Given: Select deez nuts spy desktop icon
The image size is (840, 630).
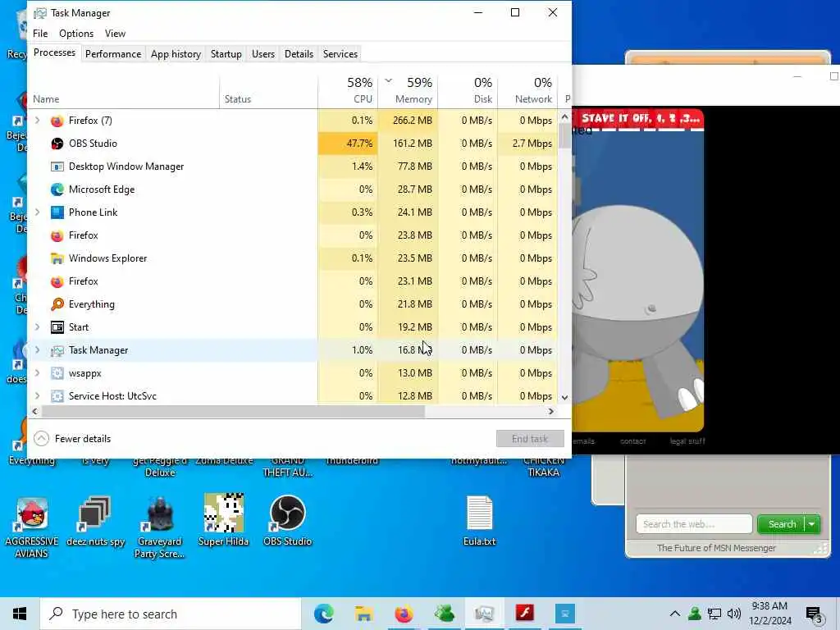Looking at the screenshot, I should [x=95, y=521].
